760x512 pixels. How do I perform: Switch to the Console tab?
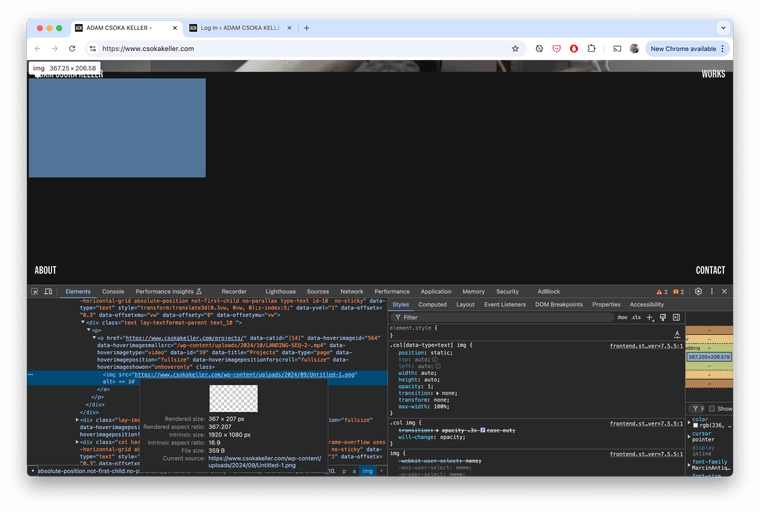[113, 291]
